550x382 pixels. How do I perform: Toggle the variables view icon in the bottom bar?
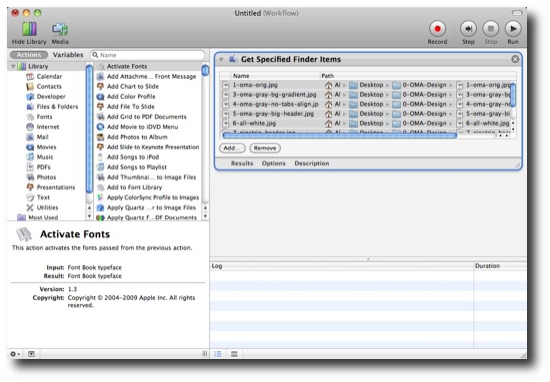234,354
